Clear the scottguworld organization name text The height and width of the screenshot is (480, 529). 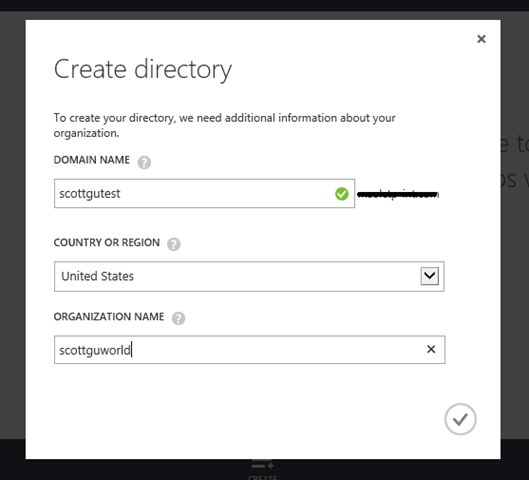point(431,349)
